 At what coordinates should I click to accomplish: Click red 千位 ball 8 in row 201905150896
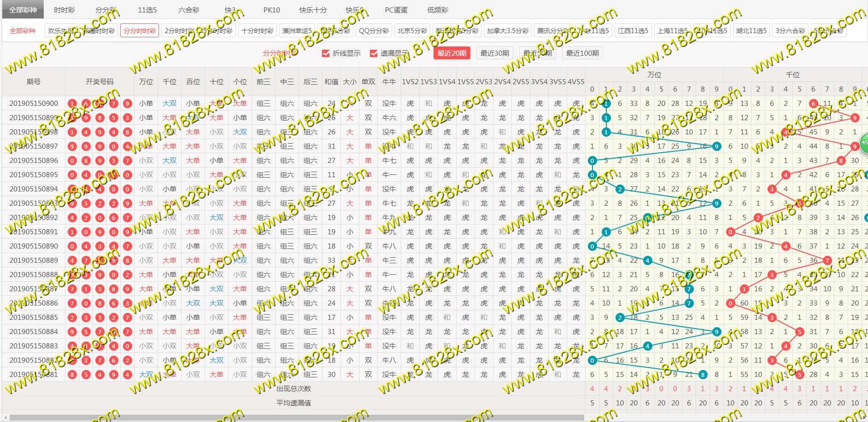841,161
